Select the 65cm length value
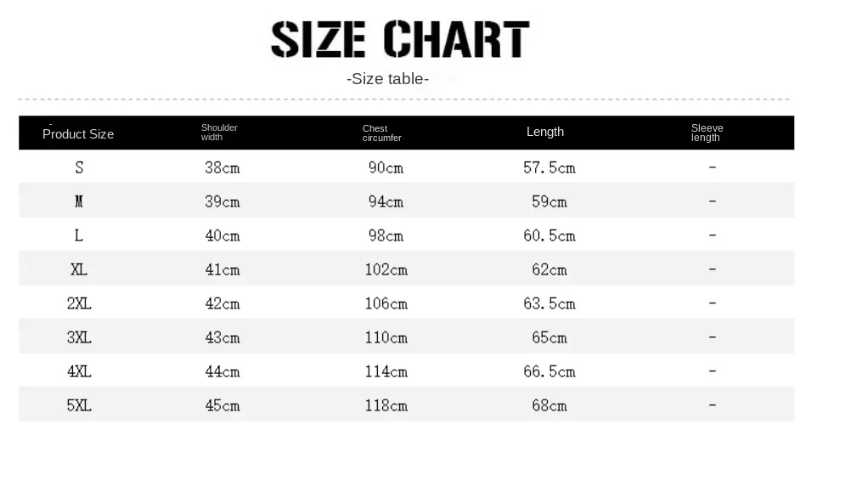Viewport: 868px width, 481px height. tap(550, 337)
